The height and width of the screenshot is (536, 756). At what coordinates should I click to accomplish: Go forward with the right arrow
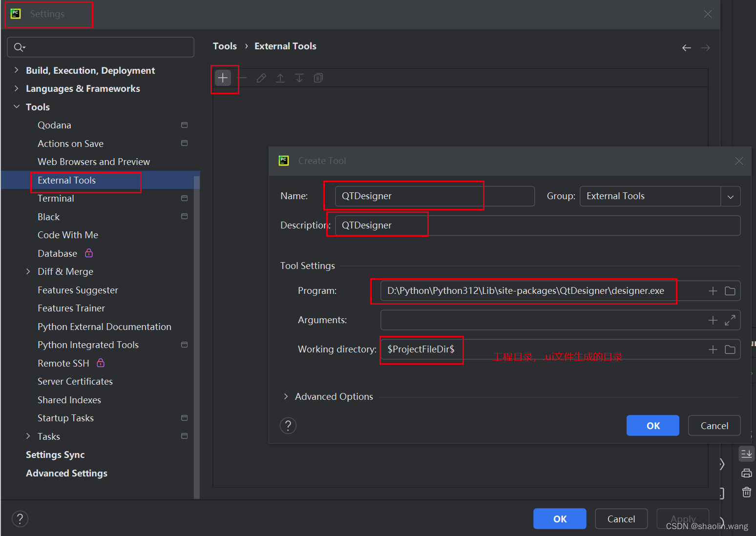click(x=706, y=47)
